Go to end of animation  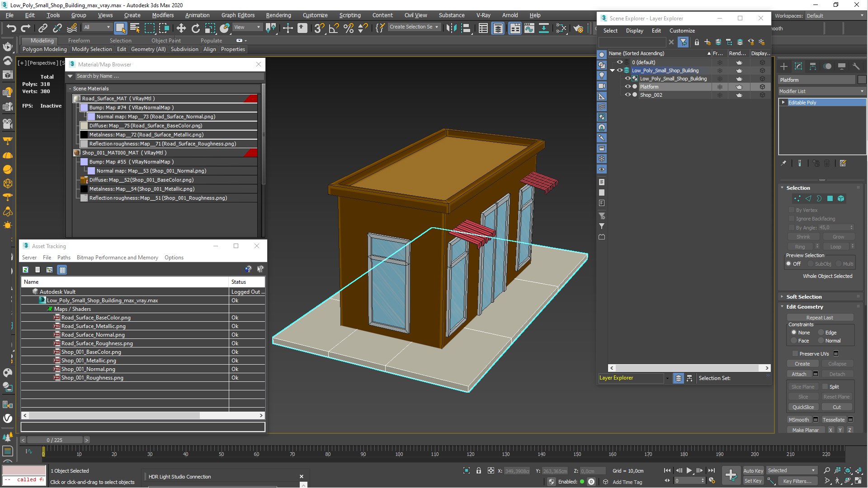pyautogui.click(x=712, y=470)
